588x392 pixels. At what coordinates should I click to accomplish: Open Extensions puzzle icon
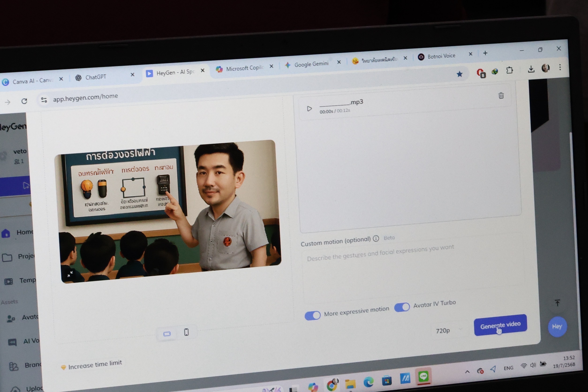509,70
